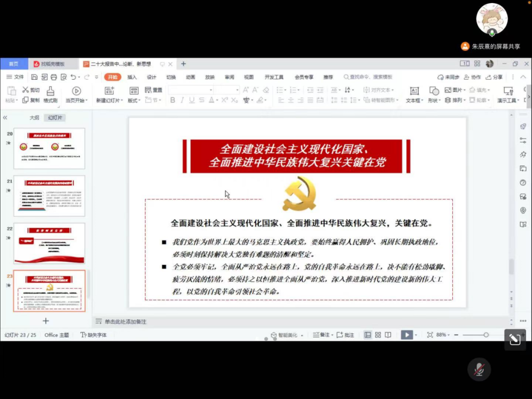Image resolution: width=532 pixels, height=399 pixels.
Task: Click the Undo arrow icon
Action: tap(73, 77)
